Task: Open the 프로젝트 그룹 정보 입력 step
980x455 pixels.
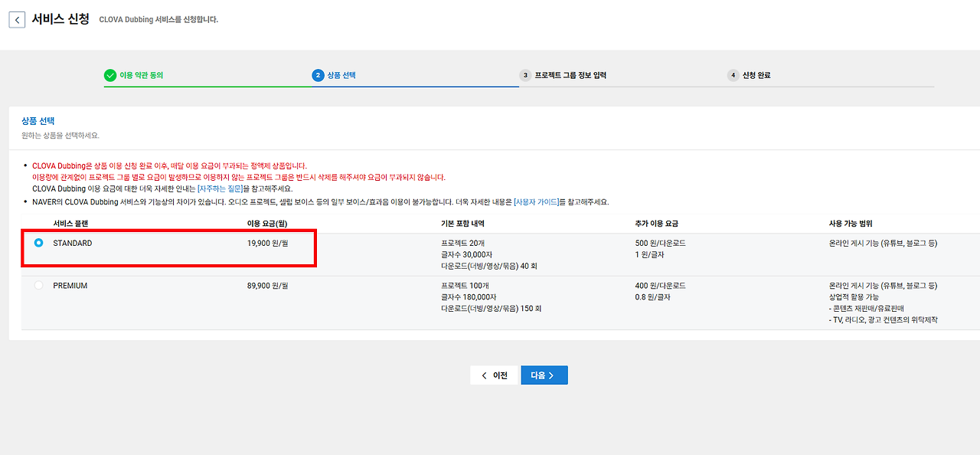Action: click(x=571, y=75)
